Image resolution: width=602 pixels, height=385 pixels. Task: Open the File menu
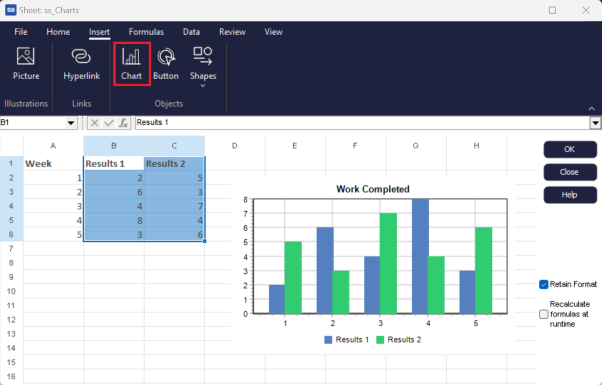(x=21, y=32)
